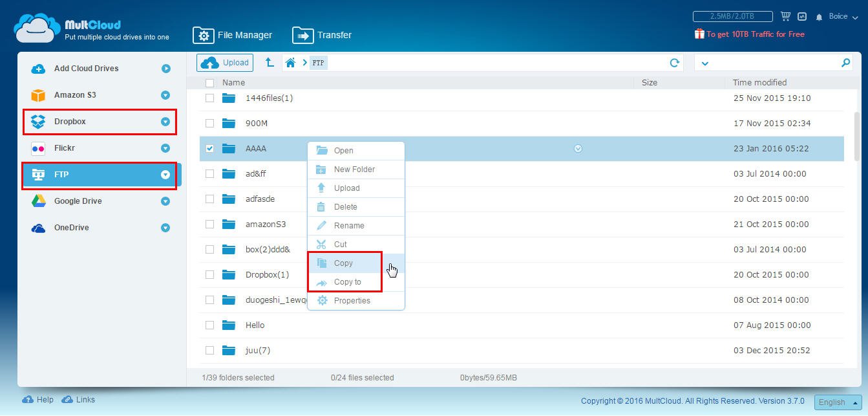Click the home breadcrumb icon

tap(291, 63)
